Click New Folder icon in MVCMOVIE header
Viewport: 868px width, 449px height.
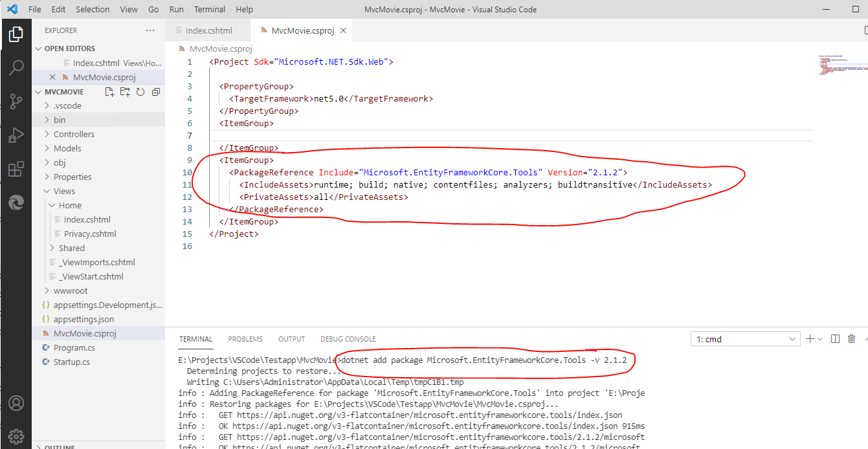point(125,92)
